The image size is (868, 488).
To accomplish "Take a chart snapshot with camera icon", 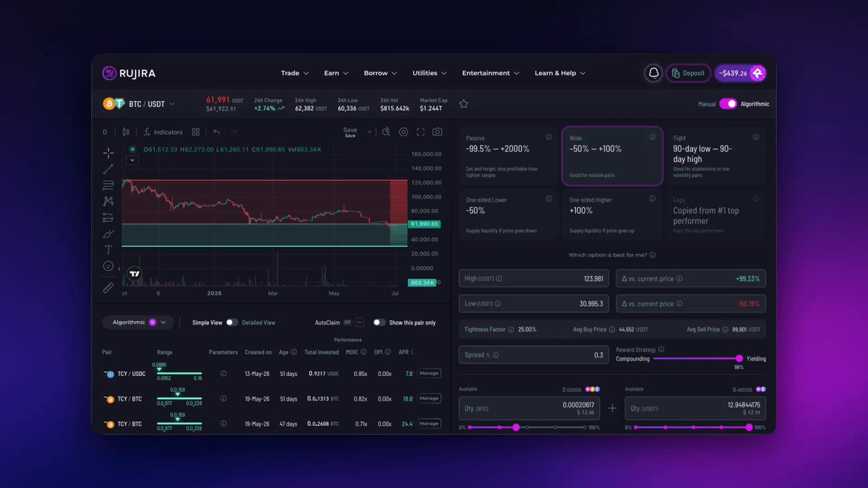I will [438, 132].
